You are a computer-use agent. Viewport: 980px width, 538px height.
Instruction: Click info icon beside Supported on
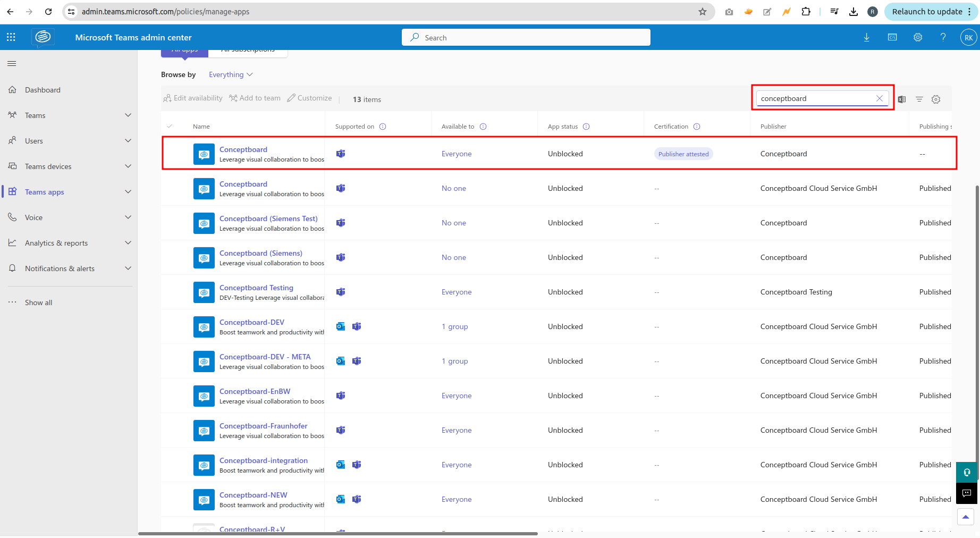click(x=383, y=127)
